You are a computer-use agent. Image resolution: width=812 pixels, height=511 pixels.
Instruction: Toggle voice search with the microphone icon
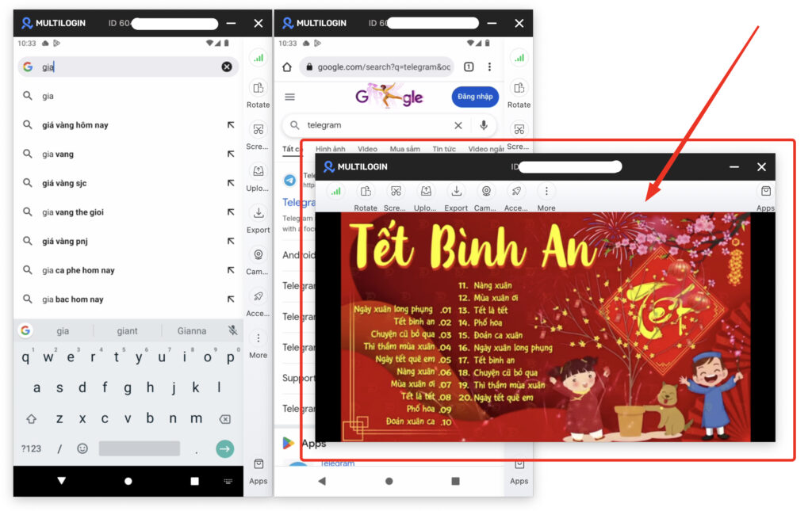click(x=484, y=125)
